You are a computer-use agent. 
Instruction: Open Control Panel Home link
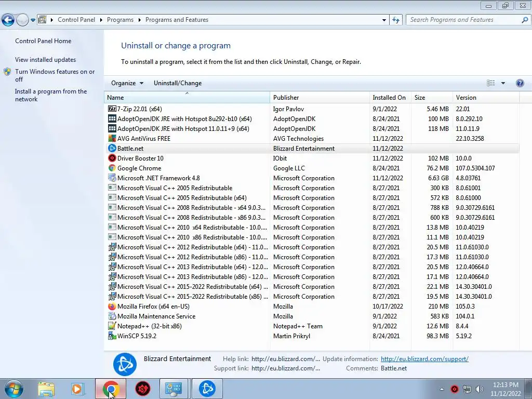tap(43, 41)
